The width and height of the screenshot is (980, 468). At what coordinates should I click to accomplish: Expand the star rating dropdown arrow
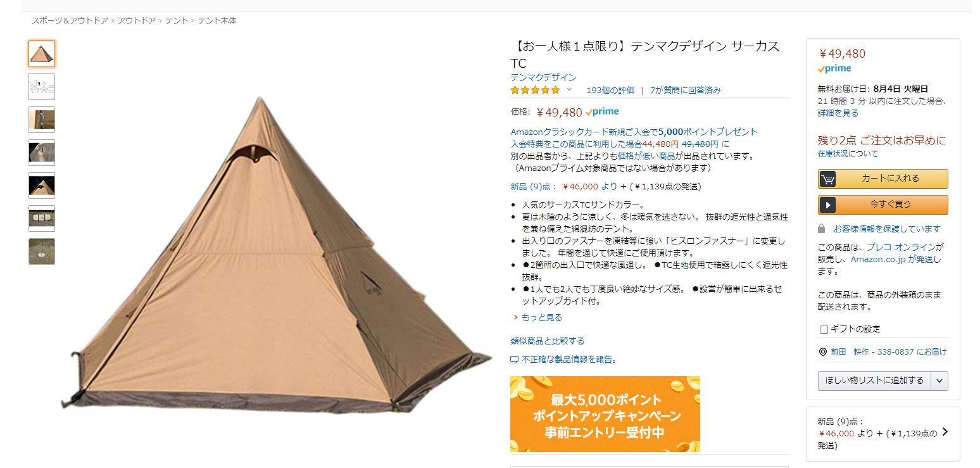point(569,89)
